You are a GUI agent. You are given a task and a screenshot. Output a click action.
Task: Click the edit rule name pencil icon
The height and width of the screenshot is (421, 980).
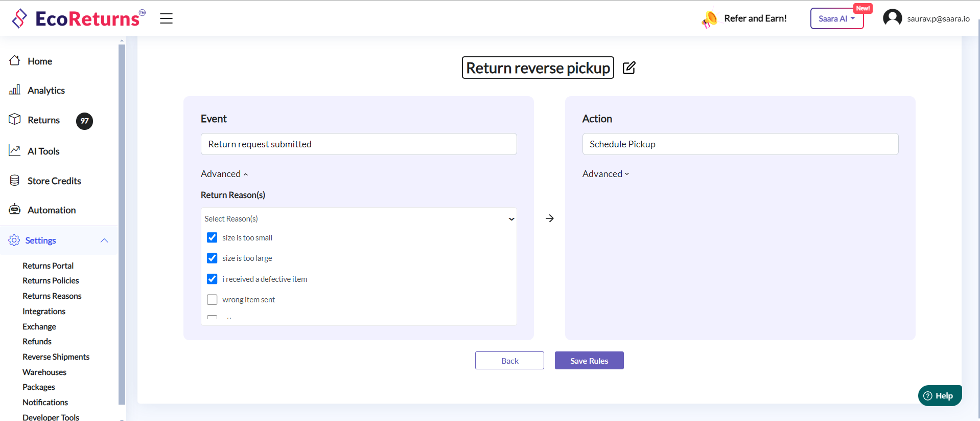[629, 68]
